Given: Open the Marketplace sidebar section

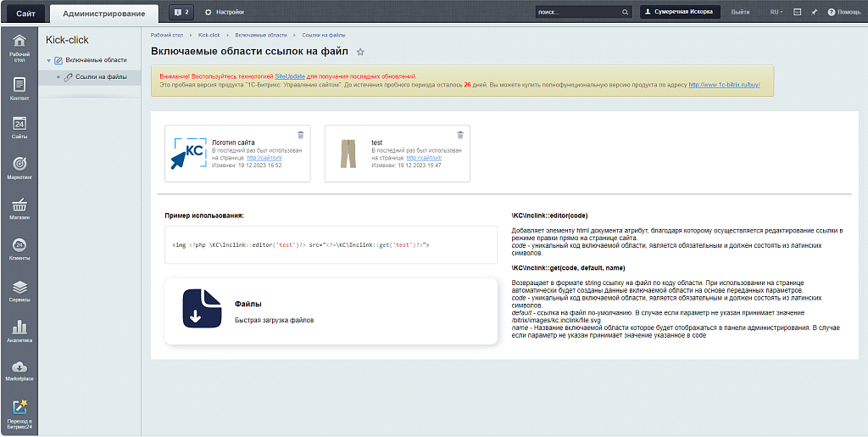Looking at the screenshot, I should pos(19,370).
